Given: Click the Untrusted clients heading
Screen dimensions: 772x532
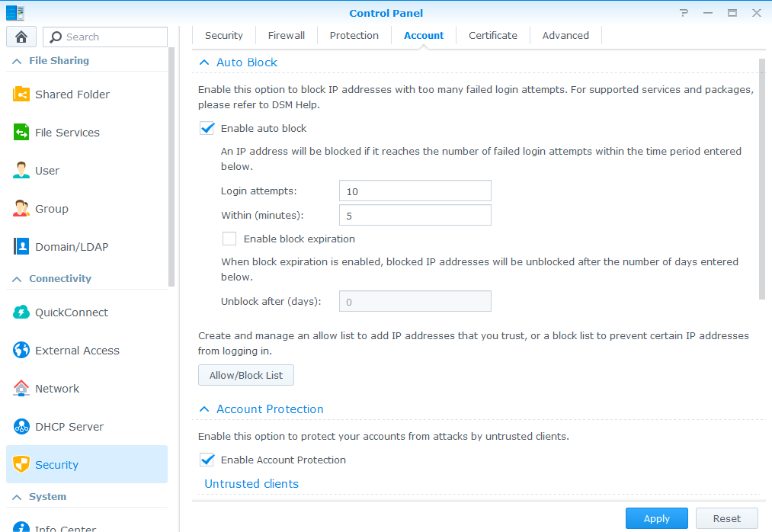Looking at the screenshot, I should coord(251,484).
